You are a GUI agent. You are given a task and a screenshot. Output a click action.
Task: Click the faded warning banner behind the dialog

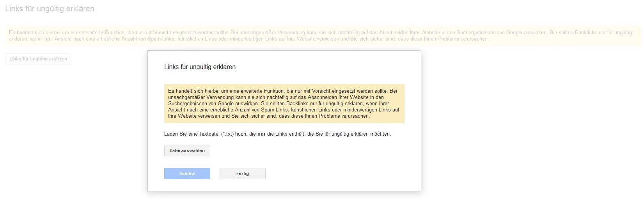click(x=322, y=35)
